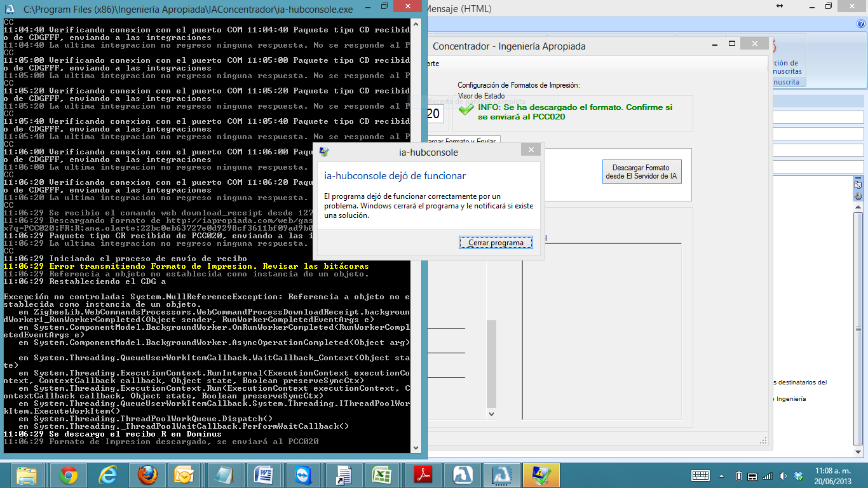Click the scroll-down arrow in Concentrador panel
The height and width of the screenshot is (488, 868).
(x=491, y=414)
